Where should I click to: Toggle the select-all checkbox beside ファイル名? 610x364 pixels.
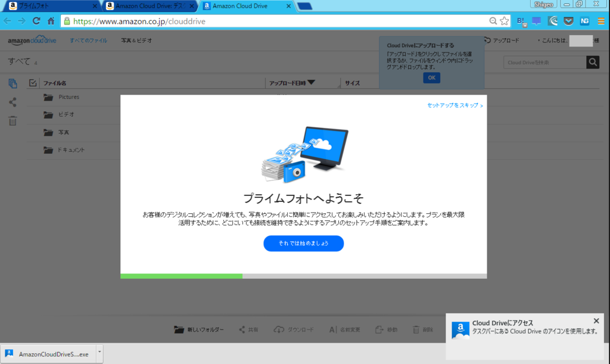(33, 83)
